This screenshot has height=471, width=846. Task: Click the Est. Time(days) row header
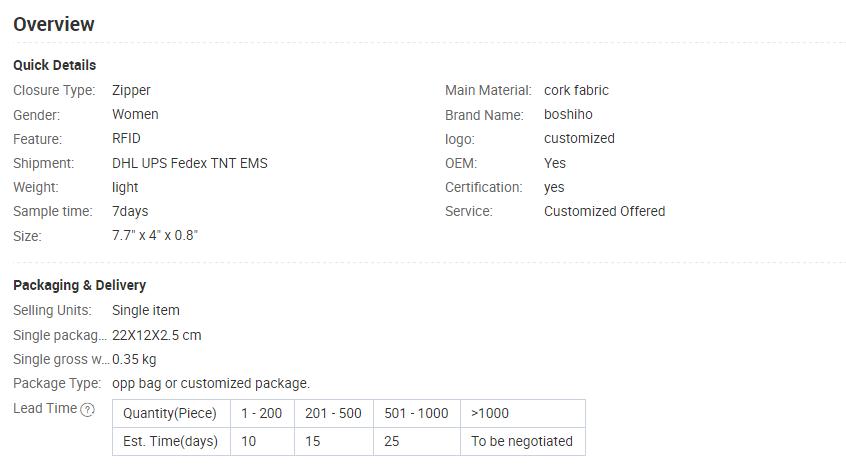tap(171, 441)
